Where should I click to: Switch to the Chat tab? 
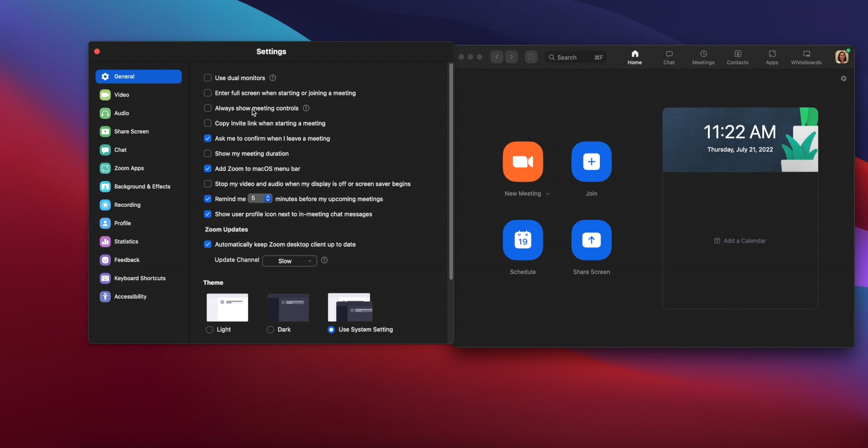(669, 56)
